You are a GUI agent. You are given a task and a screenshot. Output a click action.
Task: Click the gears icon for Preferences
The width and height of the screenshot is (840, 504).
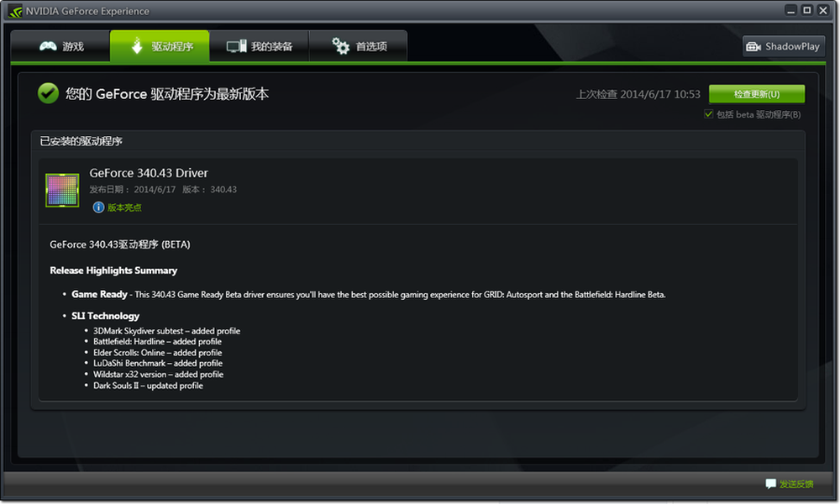340,46
